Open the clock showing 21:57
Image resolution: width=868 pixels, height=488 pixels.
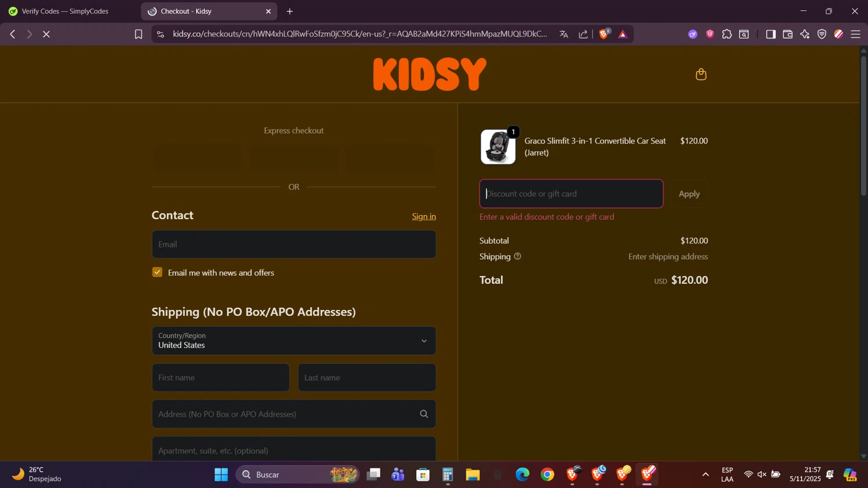(x=805, y=474)
